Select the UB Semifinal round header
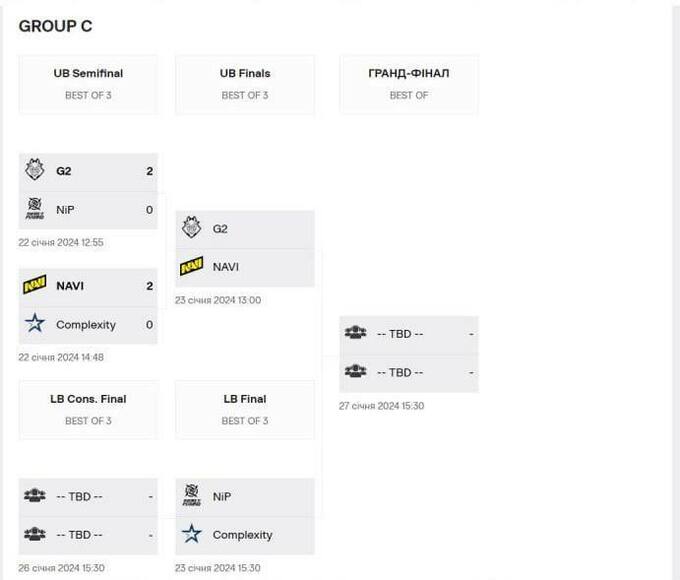This screenshot has width=680, height=580. [88, 73]
